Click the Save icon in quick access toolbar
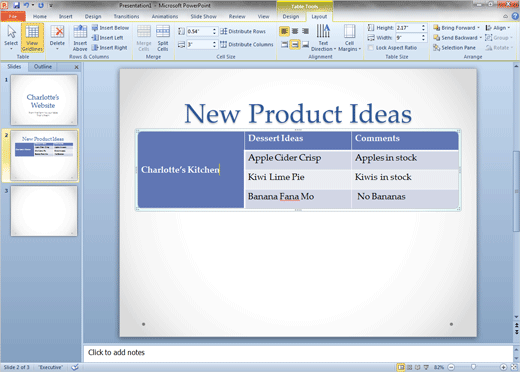The height and width of the screenshot is (372, 520). [17, 5]
